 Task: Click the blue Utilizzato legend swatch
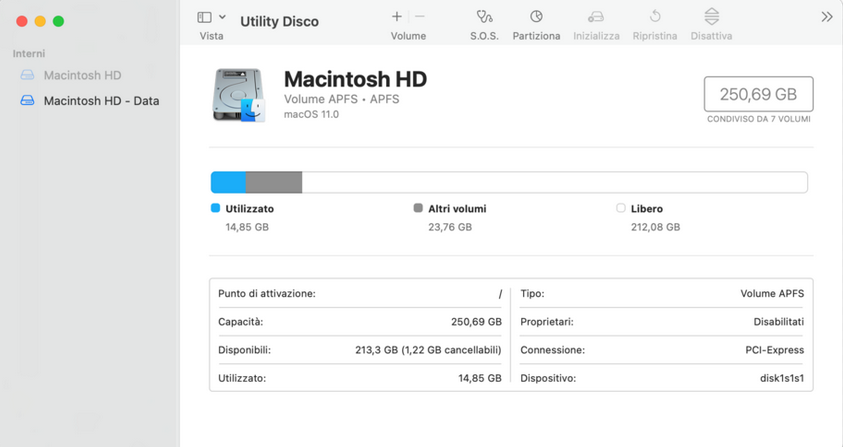coord(216,208)
